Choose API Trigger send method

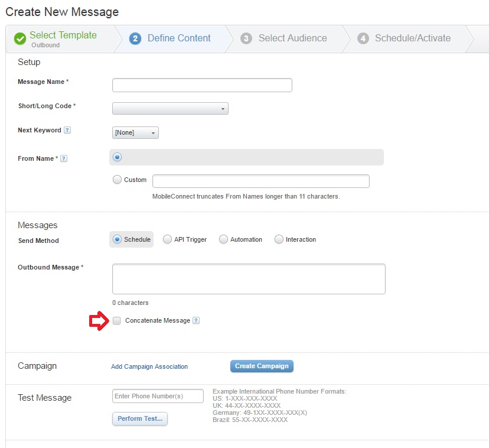point(168,239)
